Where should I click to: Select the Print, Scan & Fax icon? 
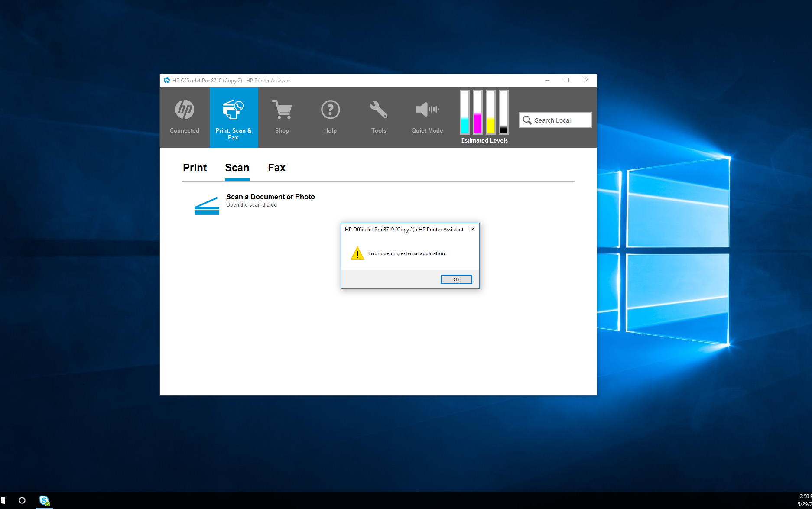pyautogui.click(x=233, y=110)
